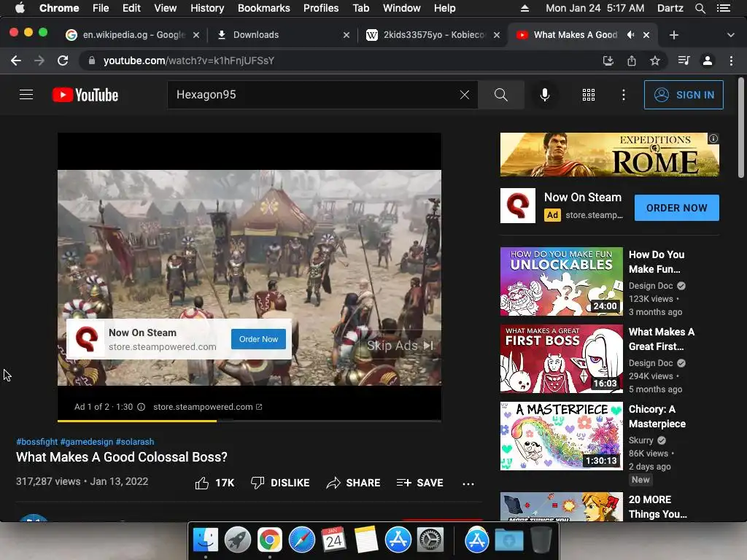This screenshot has height=560, width=747.
Task: Open the History menu
Action: point(206,8)
